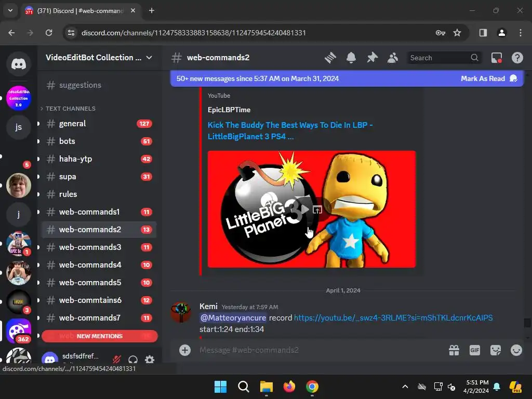Click the search magnifier in Discord search box
Screen dimensions: 532x399
[x=474, y=58]
